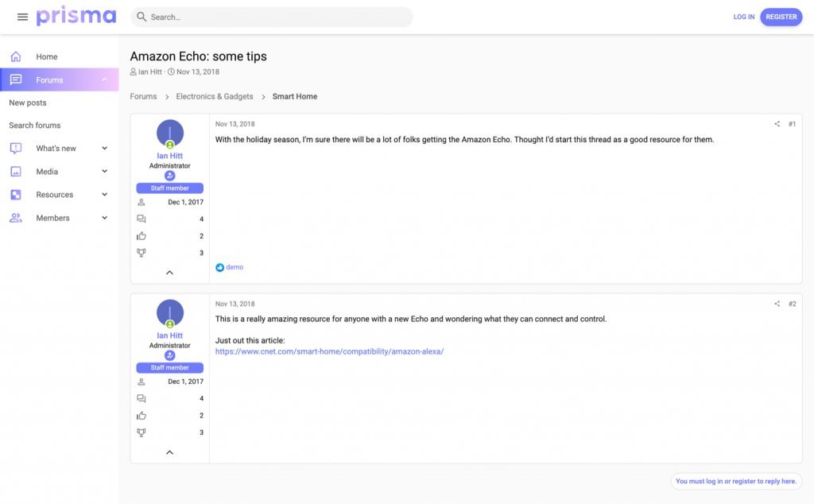Click reaction score thumbs-up icon in post #1
The image size is (814, 504).
pyautogui.click(x=141, y=236)
